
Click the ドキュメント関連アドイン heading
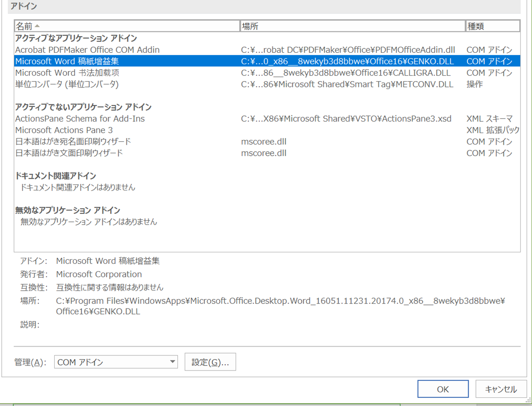(x=55, y=176)
